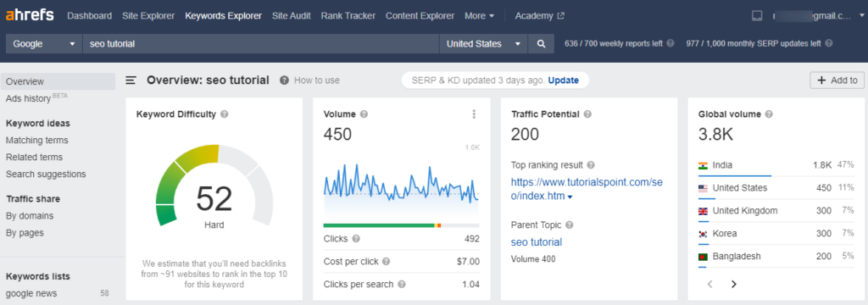Select Matching terms in the sidebar
Viewport: 868px width, 305px height.
coord(37,140)
